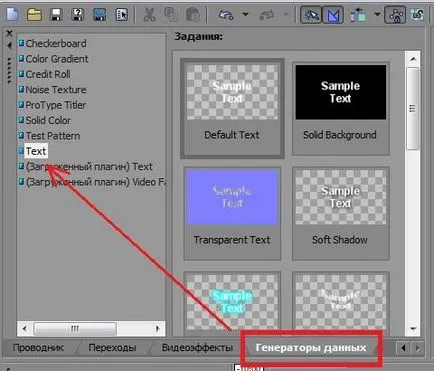Toggle Ignore Event Grouping
Viewport: 434px width, 371px height.
417,15
